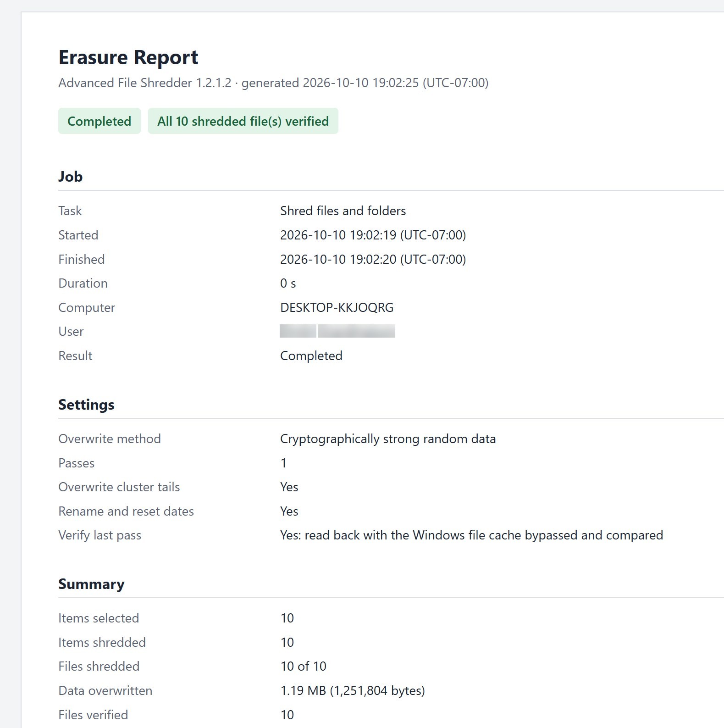Select the "10" value for Files verified
724x728 pixels.
(287, 715)
